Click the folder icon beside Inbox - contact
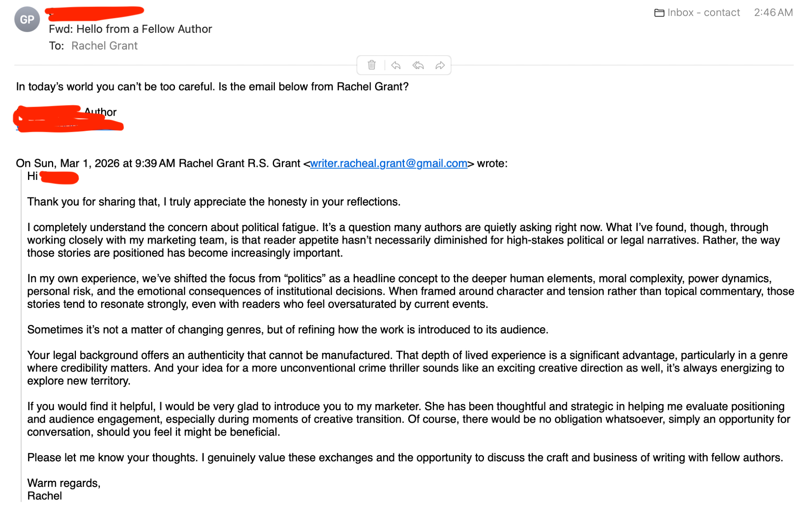Screen dimensions: 812x506 pyautogui.click(x=659, y=13)
